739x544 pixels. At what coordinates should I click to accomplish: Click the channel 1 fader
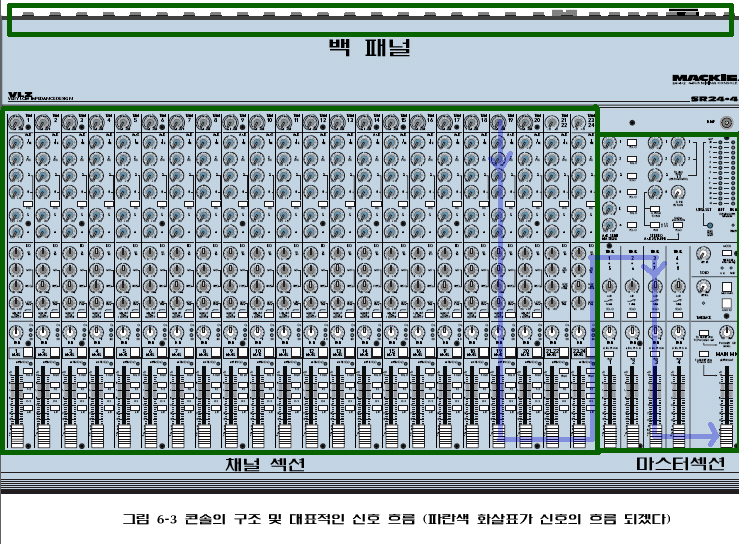click(x=16, y=432)
